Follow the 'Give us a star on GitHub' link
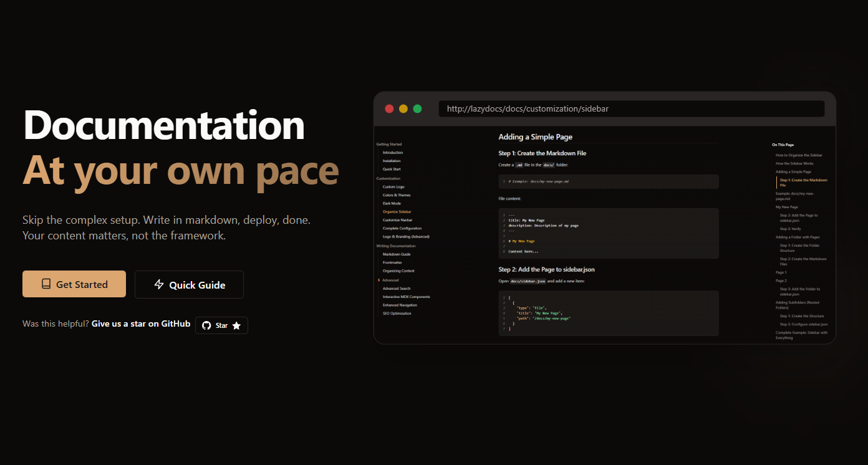 pos(141,324)
